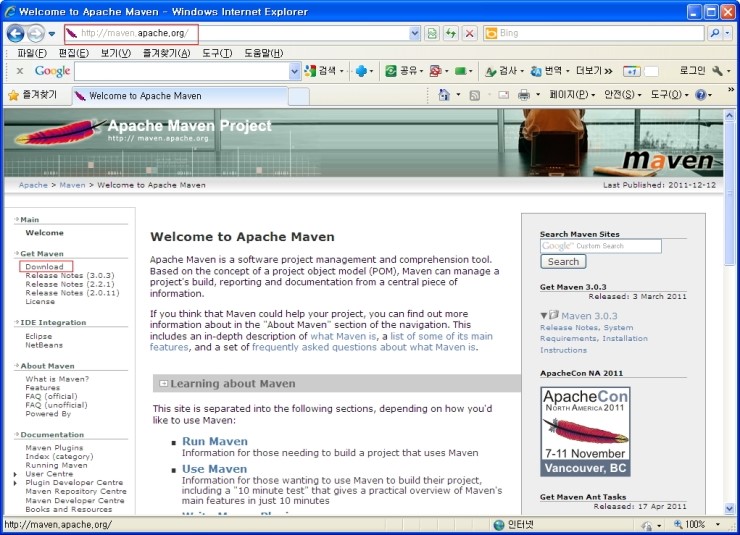The image size is (740, 535).
Task: Open the Google toolbar search box dropdown
Action: coord(294,71)
